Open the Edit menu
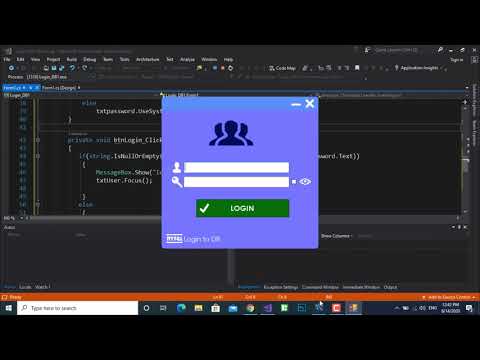Image resolution: width=480 pixels, height=360 pixels. tap(21, 59)
